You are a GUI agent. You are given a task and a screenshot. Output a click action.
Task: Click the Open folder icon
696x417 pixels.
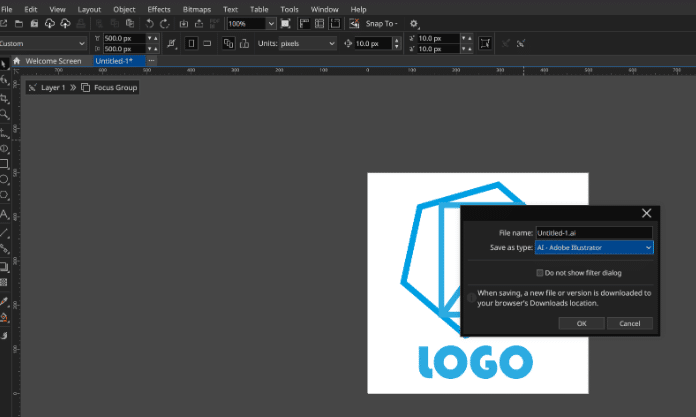pyautogui.click(x=19, y=24)
